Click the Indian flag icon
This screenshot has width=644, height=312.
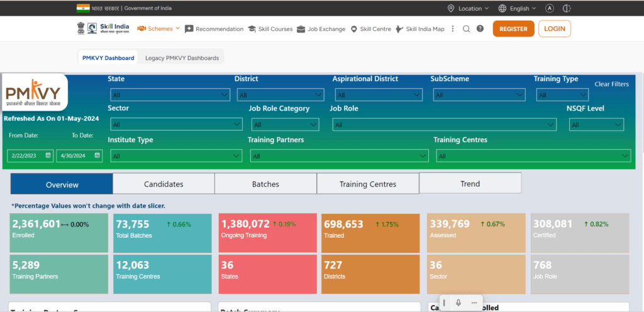[83, 8]
